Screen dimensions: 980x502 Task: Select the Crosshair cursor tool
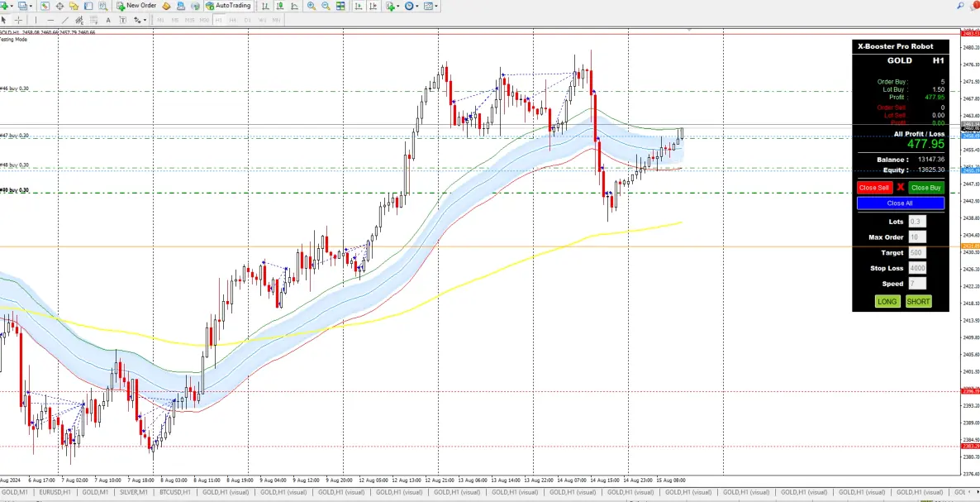19,20
